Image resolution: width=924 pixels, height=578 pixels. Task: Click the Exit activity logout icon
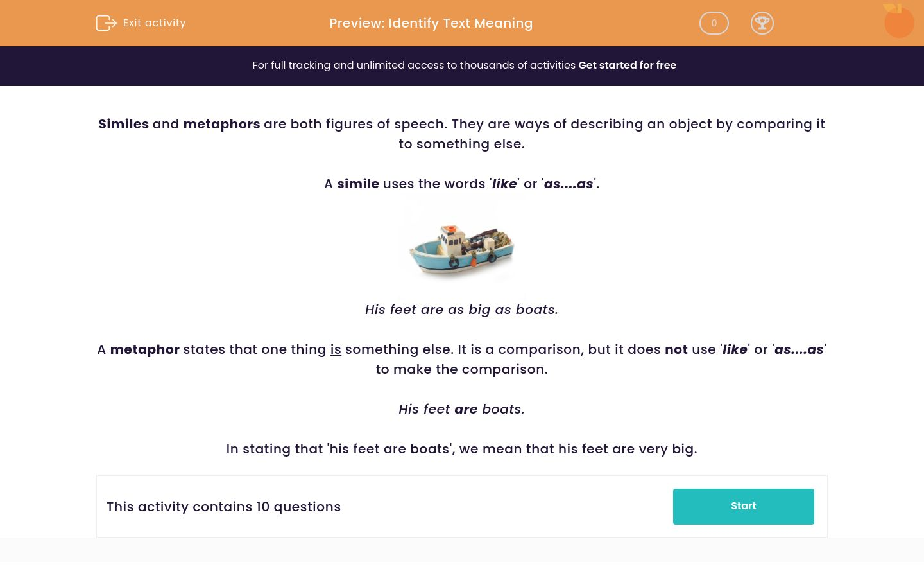[107, 23]
